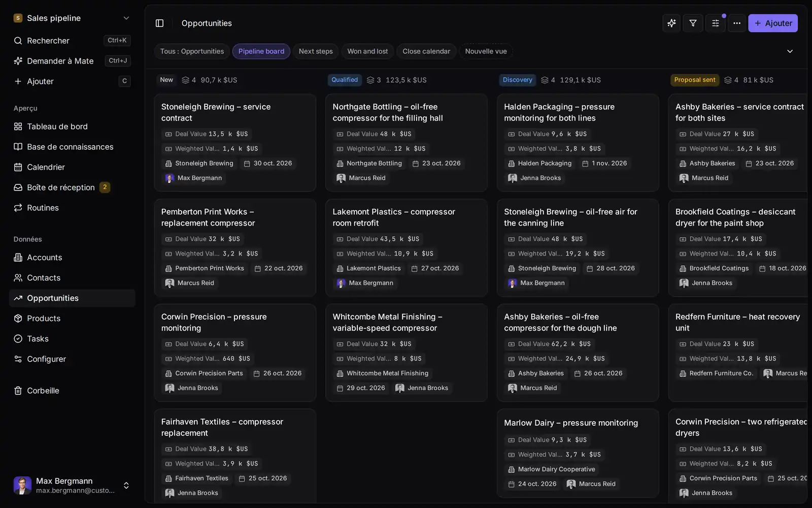Click the Qualified stage label
The width and height of the screenshot is (812, 508).
345,80
